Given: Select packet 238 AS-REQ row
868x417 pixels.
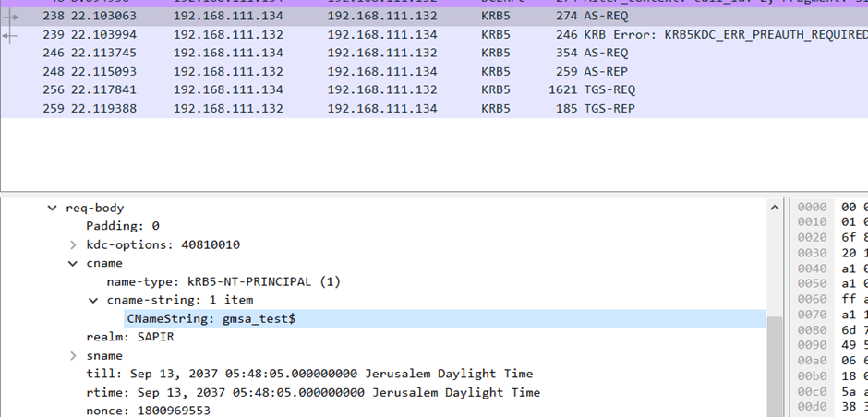Looking at the screenshot, I should pos(369,17).
